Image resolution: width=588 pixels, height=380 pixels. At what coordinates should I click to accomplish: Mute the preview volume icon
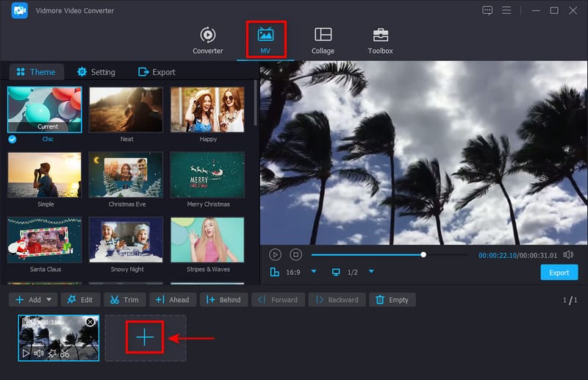[x=568, y=255]
